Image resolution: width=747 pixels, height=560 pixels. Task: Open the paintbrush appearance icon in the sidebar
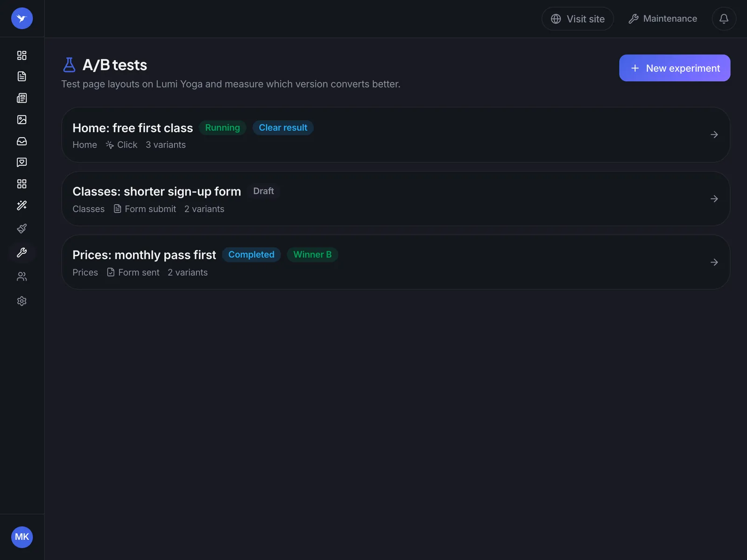(22, 228)
